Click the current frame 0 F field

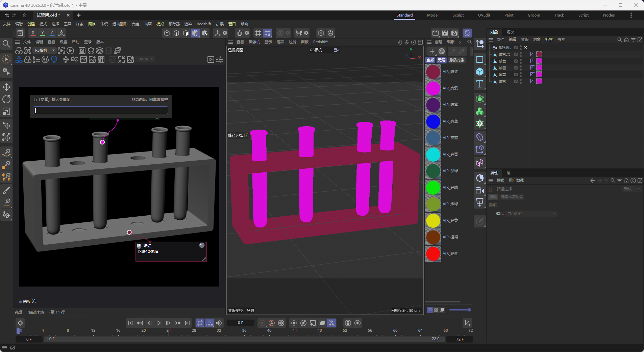(x=240, y=323)
